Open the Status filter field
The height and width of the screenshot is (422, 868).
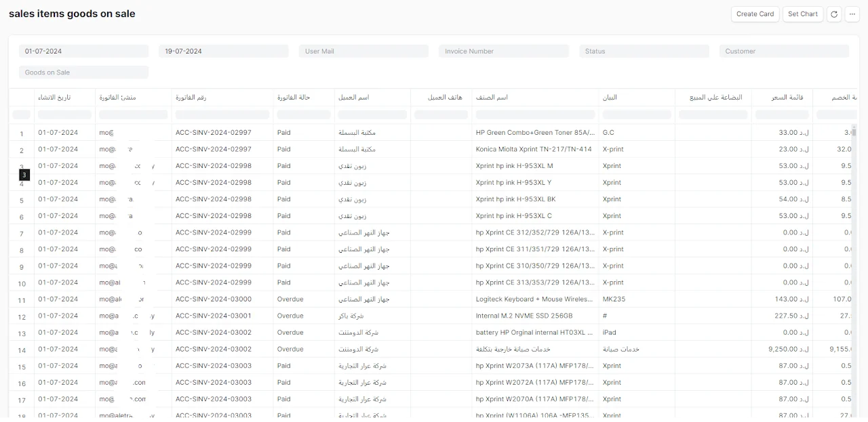pos(644,51)
